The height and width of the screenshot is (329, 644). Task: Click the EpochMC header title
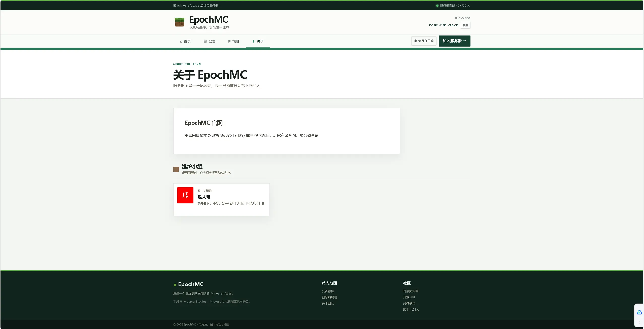pyautogui.click(x=209, y=20)
